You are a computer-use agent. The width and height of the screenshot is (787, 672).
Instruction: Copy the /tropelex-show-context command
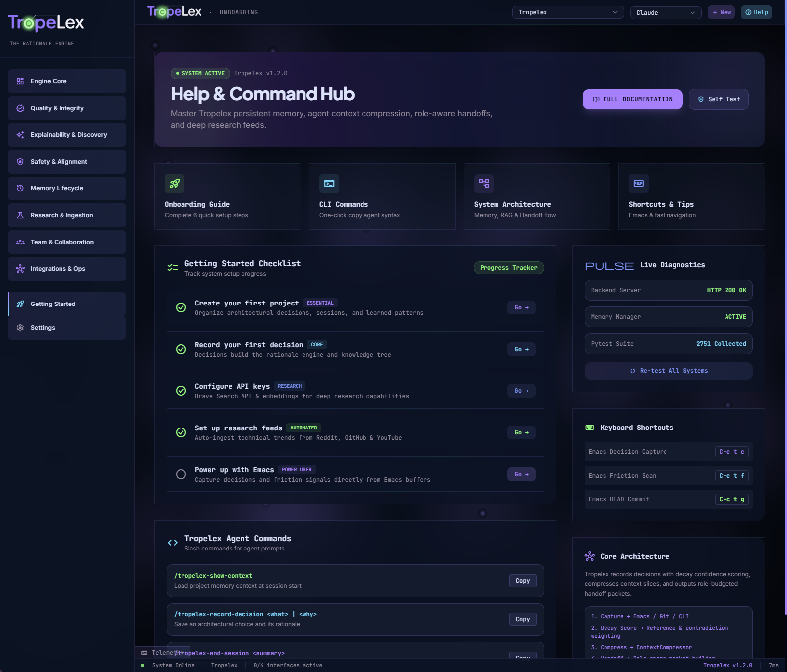523,581
